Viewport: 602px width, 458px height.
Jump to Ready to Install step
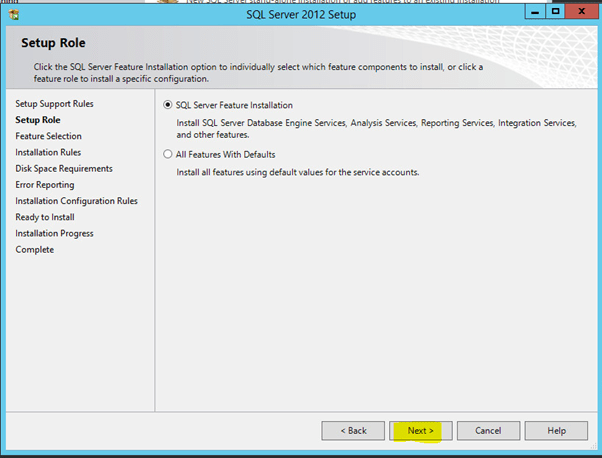point(45,217)
